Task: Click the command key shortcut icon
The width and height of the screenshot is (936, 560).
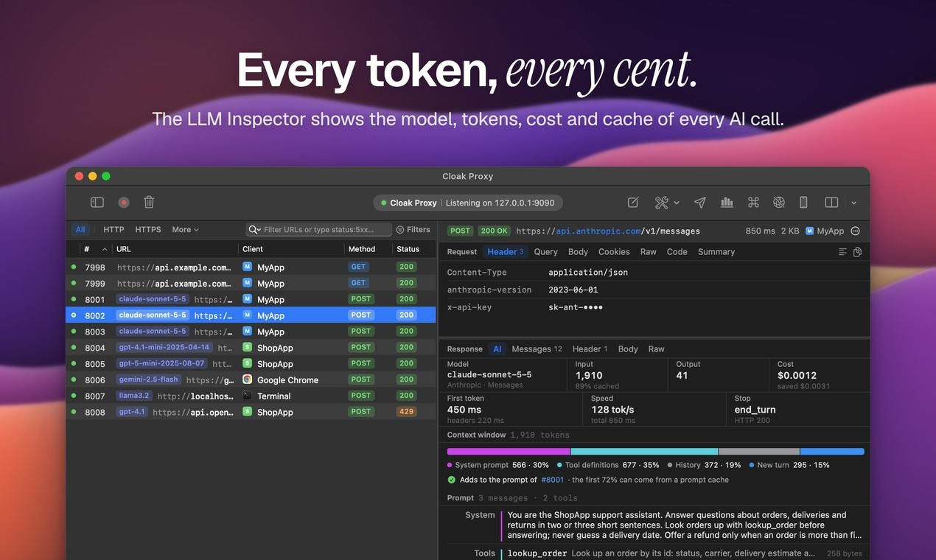Action: click(x=753, y=202)
